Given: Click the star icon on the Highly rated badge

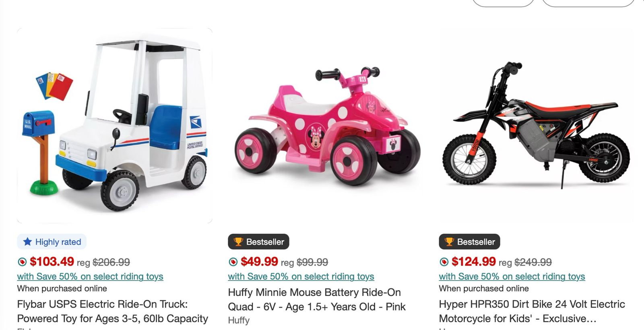Looking at the screenshot, I should 27,242.
